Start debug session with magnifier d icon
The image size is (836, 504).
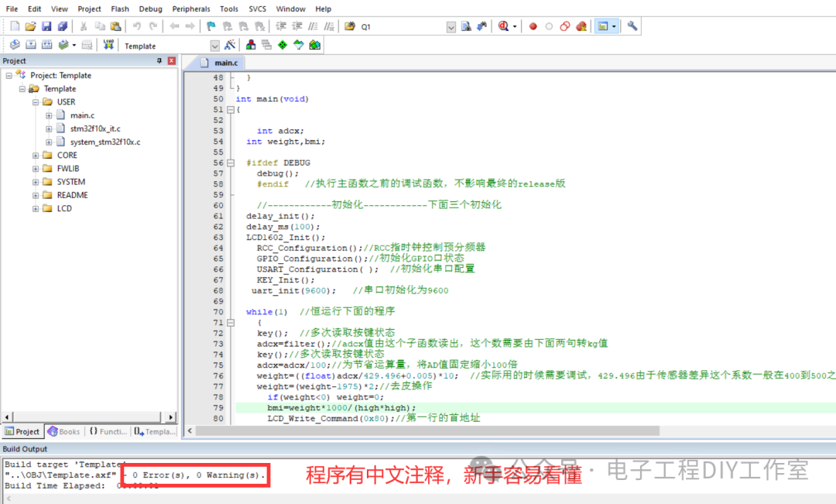(x=503, y=26)
